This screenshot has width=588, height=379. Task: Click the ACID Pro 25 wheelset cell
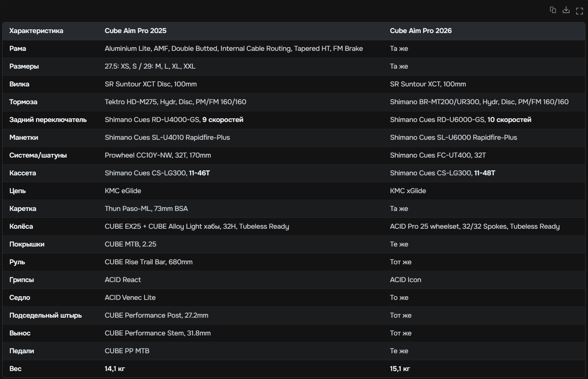474,227
